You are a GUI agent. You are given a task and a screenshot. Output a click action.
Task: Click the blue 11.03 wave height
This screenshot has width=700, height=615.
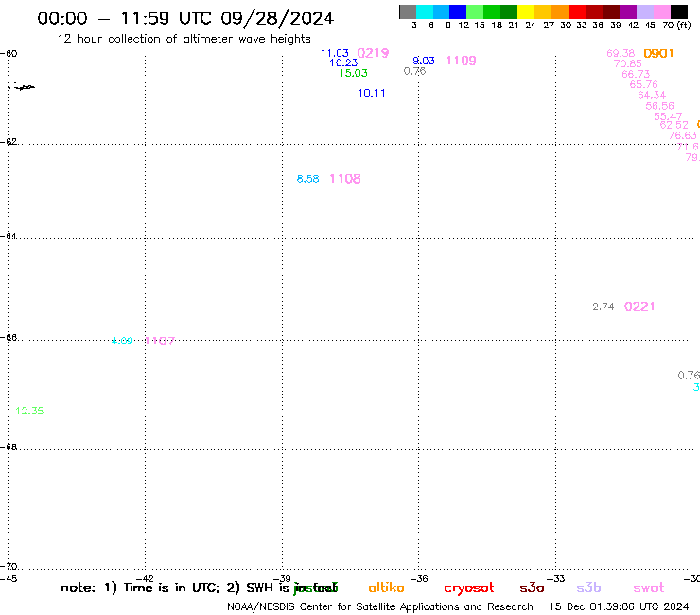click(334, 53)
